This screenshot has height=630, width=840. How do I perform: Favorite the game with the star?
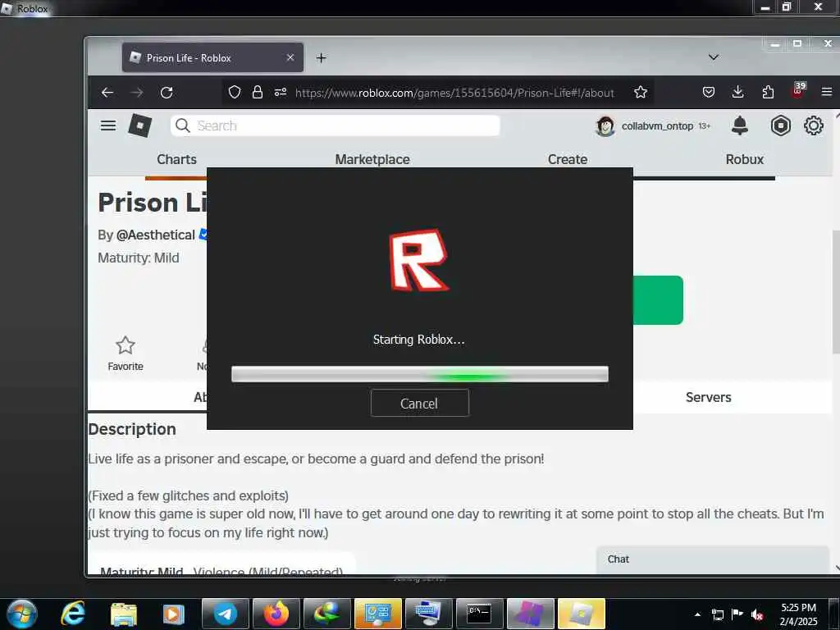click(126, 353)
